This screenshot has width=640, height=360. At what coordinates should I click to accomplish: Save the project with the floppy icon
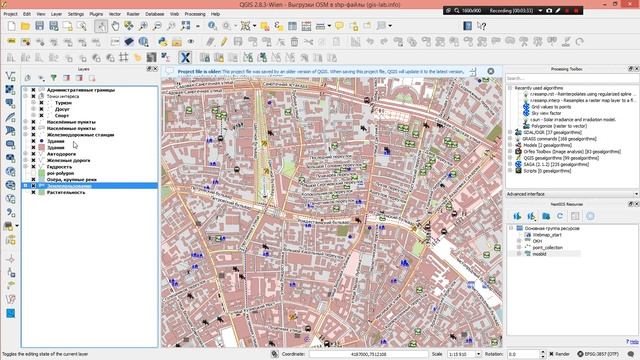click(x=39, y=26)
